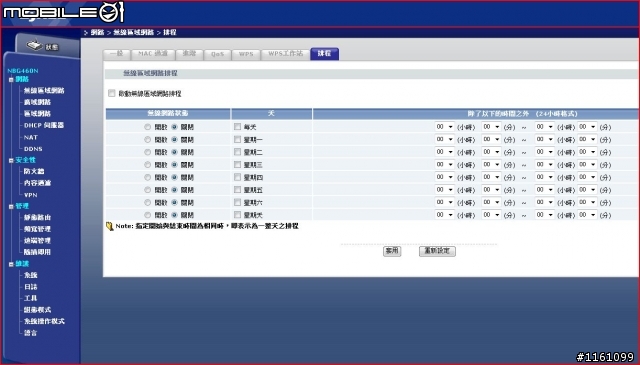Open 系統 under 維護
The image size is (640, 365).
31,275
